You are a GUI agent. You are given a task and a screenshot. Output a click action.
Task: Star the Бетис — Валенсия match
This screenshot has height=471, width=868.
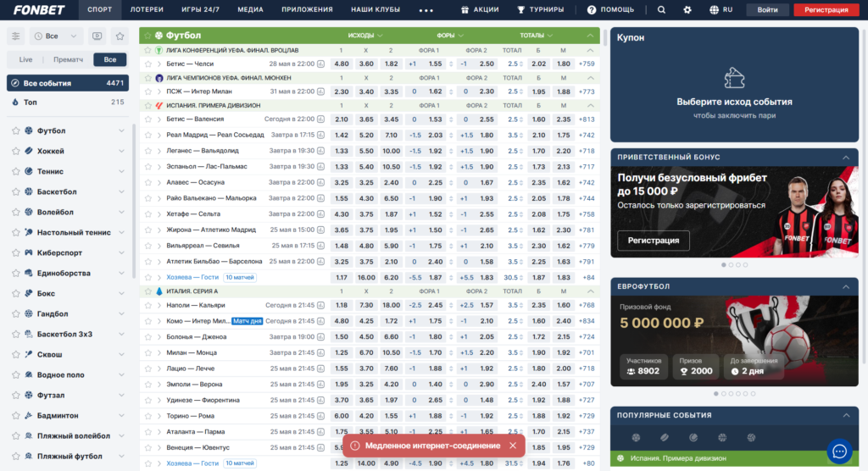(147, 119)
